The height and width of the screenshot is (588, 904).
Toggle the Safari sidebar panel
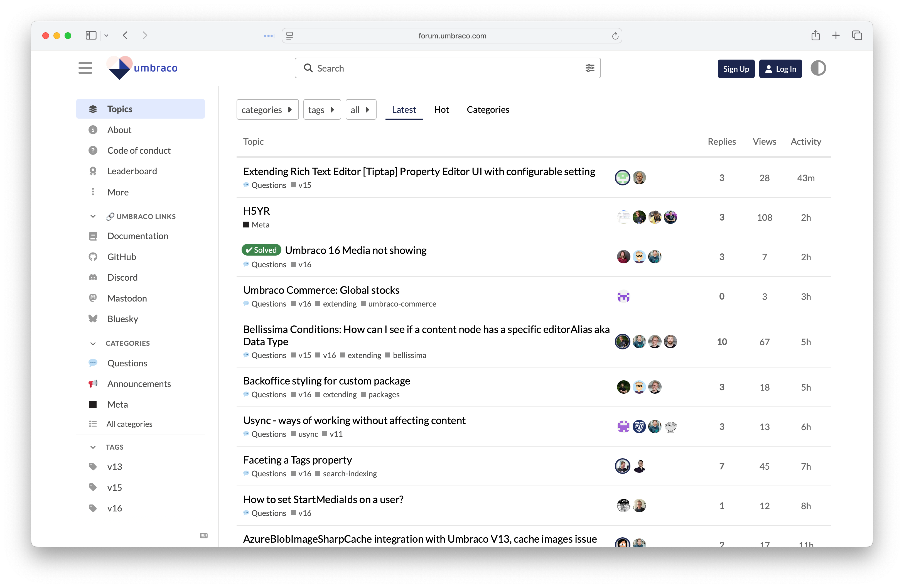click(x=91, y=35)
